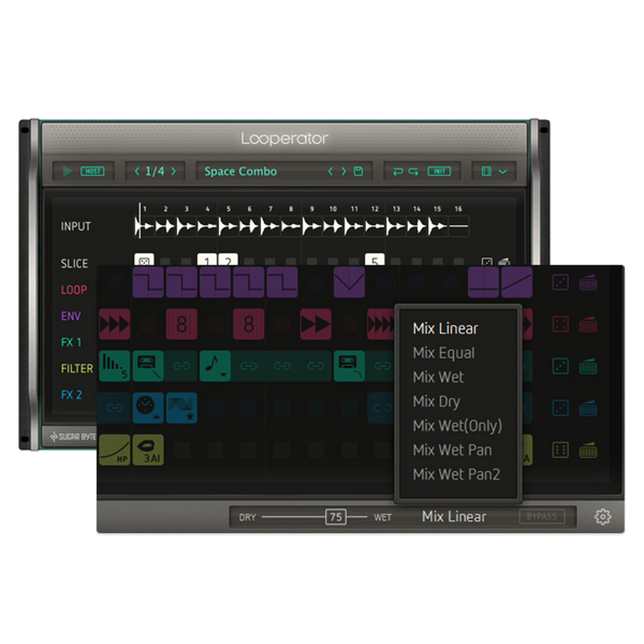Click the red double-forward-arrow cell

(316, 324)
